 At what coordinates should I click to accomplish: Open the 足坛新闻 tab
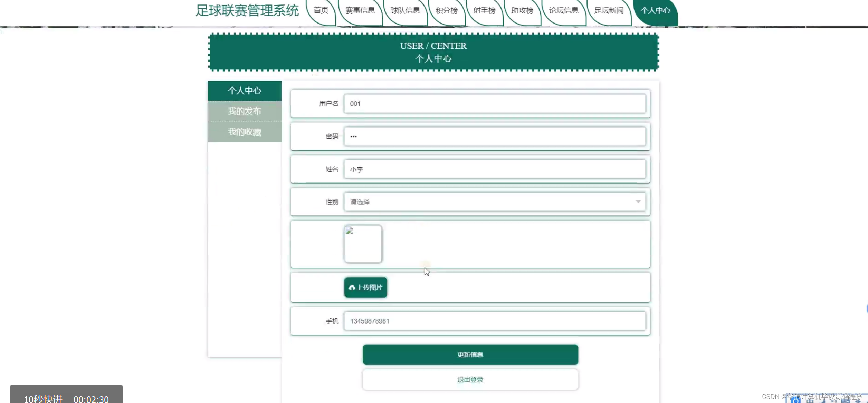(x=609, y=11)
